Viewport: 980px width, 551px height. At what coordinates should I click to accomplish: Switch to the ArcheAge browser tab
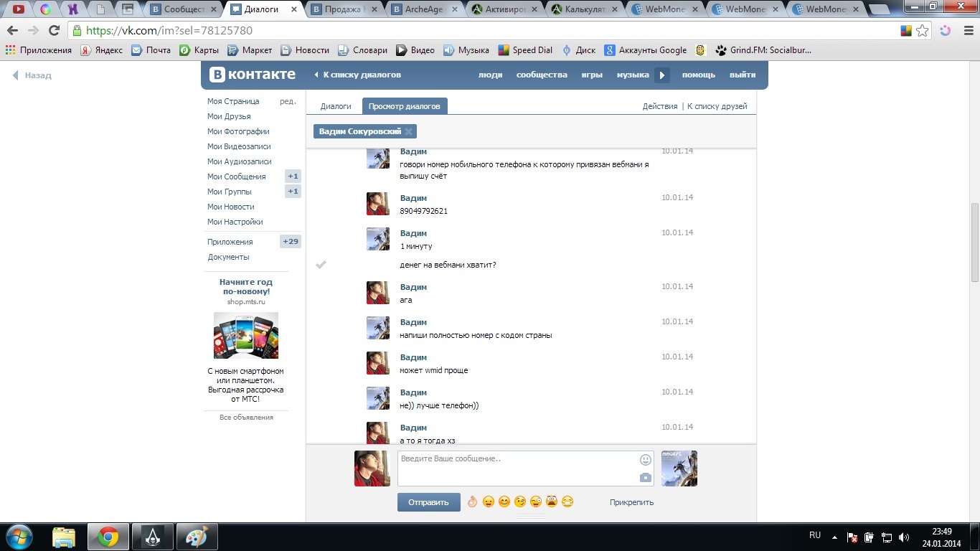click(x=426, y=9)
